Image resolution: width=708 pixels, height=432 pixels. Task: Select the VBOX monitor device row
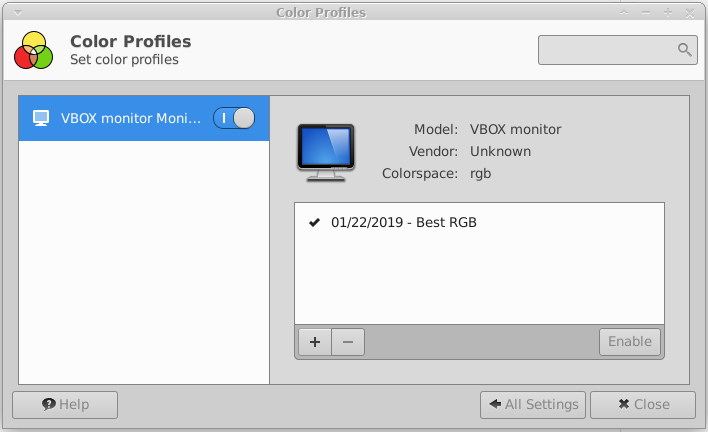(x=120, y=118)
